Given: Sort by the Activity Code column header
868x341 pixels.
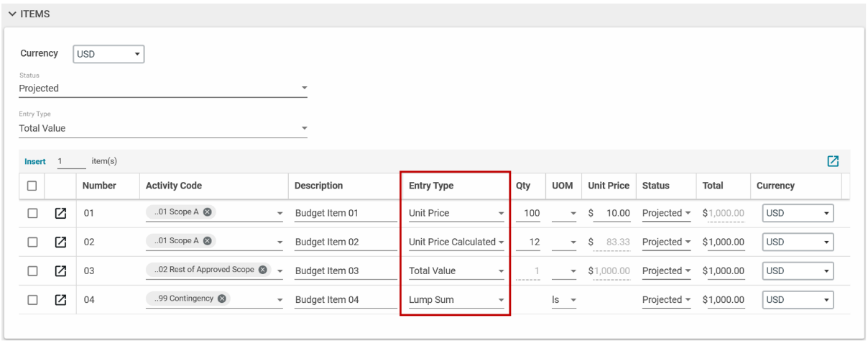Looking at the screenshot, I should click(x=173, y=186).
